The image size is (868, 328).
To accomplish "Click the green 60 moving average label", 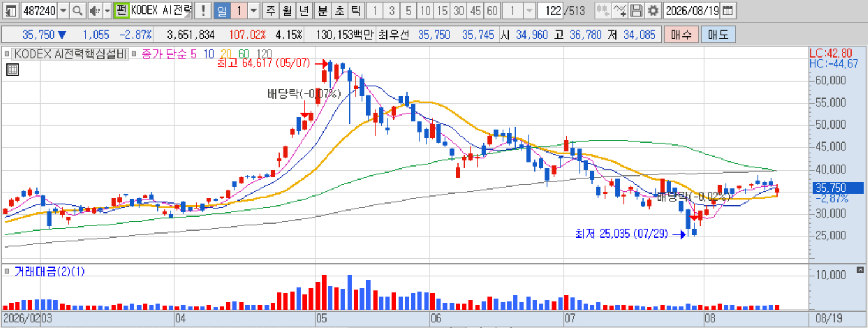I will [x=244, y=54].
